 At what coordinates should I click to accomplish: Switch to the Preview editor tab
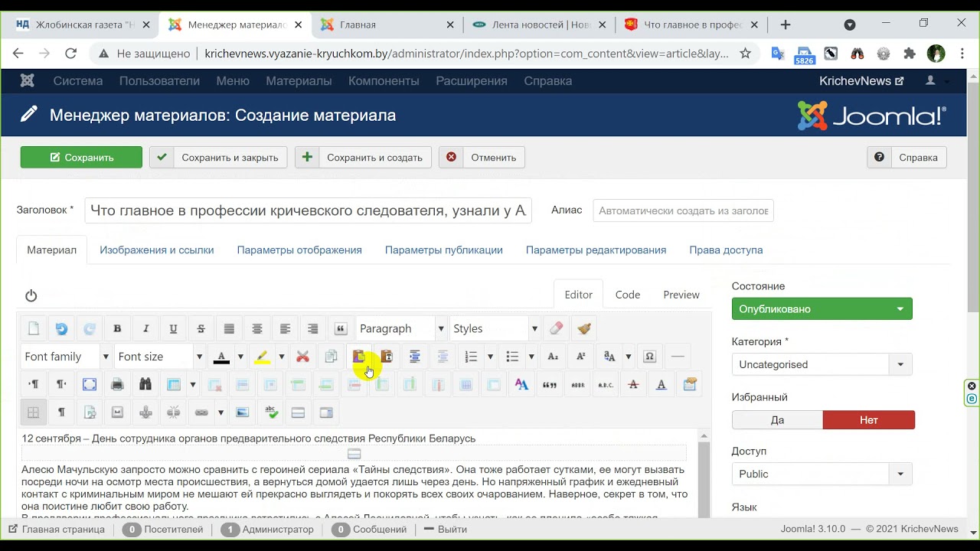681,295
